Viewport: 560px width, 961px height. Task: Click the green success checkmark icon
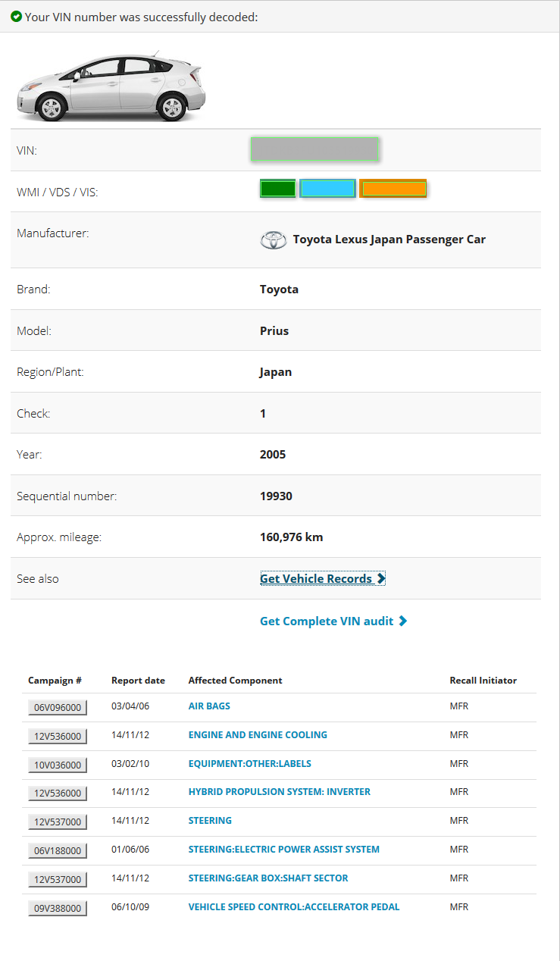[x=16, y=17]
